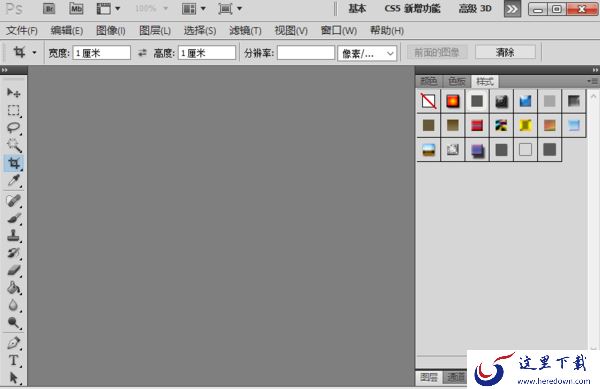Open the 选择 (Select) menu
The width and height of the screenshot is (600, 389).
click(200, 31)
